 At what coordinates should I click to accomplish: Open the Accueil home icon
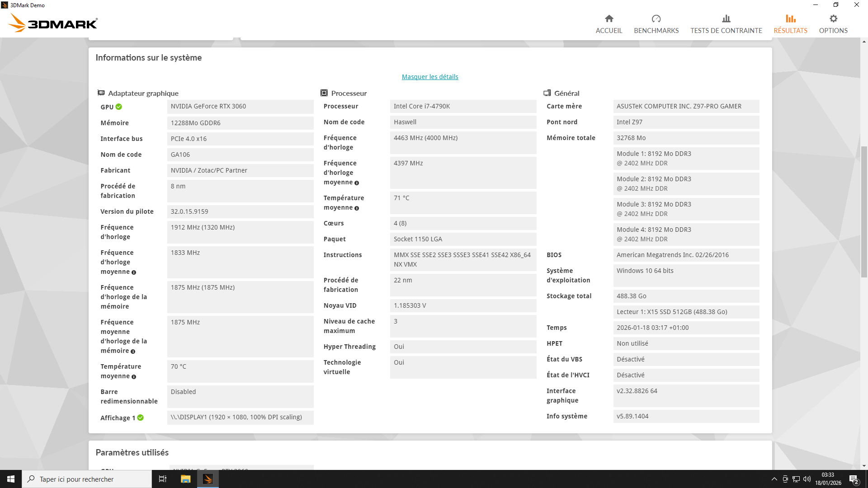coord(609,19)
